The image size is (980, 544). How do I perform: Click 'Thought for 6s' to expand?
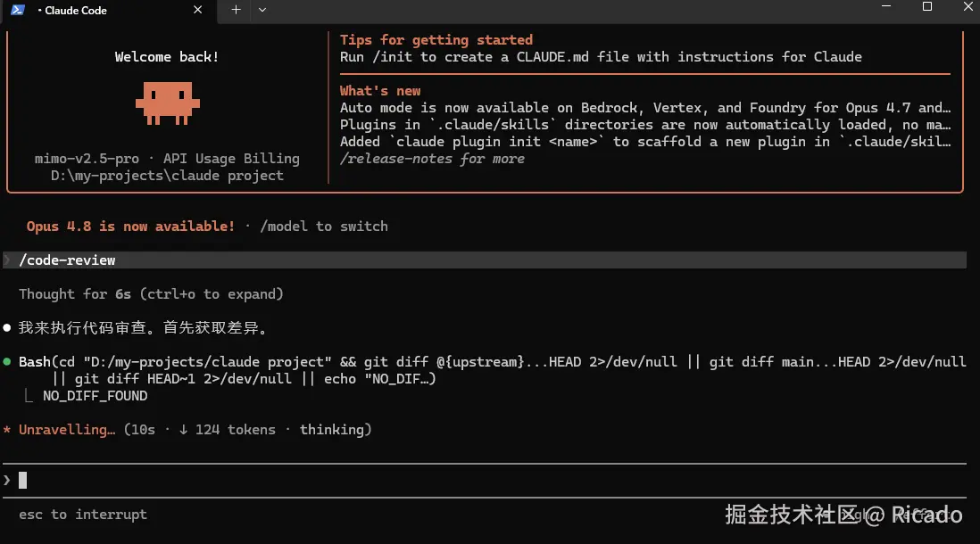(x=151, y=294)
